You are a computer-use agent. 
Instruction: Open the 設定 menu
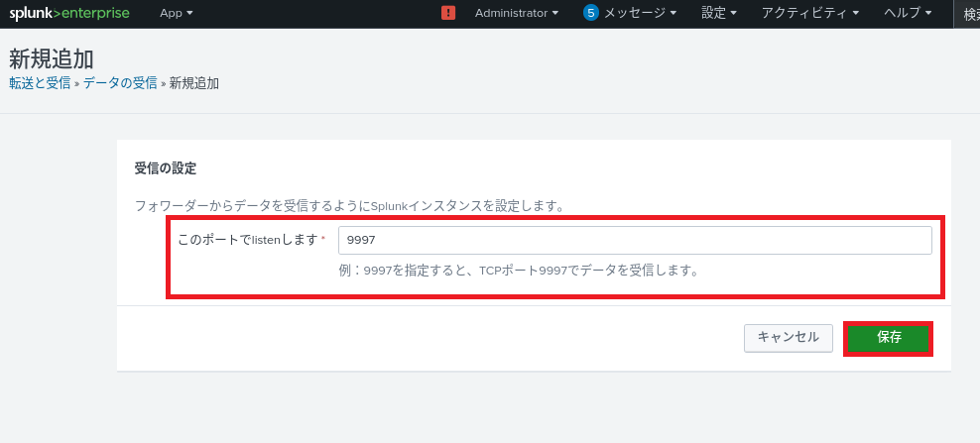719,13
